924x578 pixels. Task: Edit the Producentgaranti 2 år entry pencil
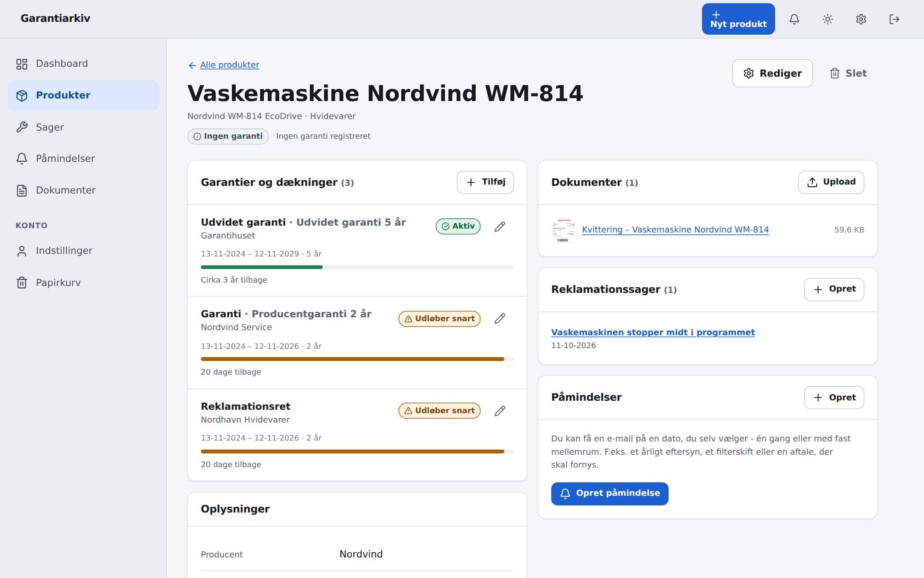pyautogui.click(x=500, y=319)
